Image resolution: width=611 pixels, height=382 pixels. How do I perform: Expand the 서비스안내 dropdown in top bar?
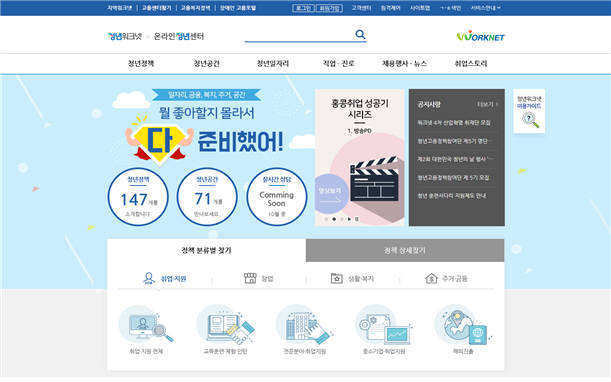point(485,8)
